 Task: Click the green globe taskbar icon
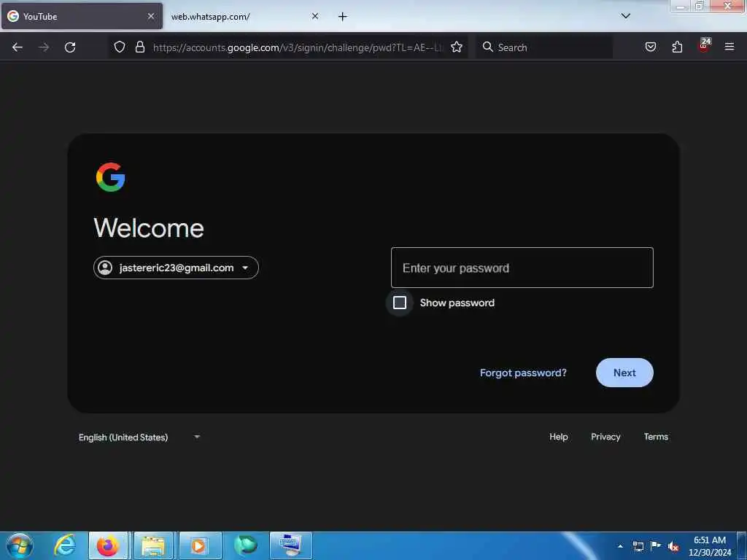pyautogui.click(x=246, y=545)
